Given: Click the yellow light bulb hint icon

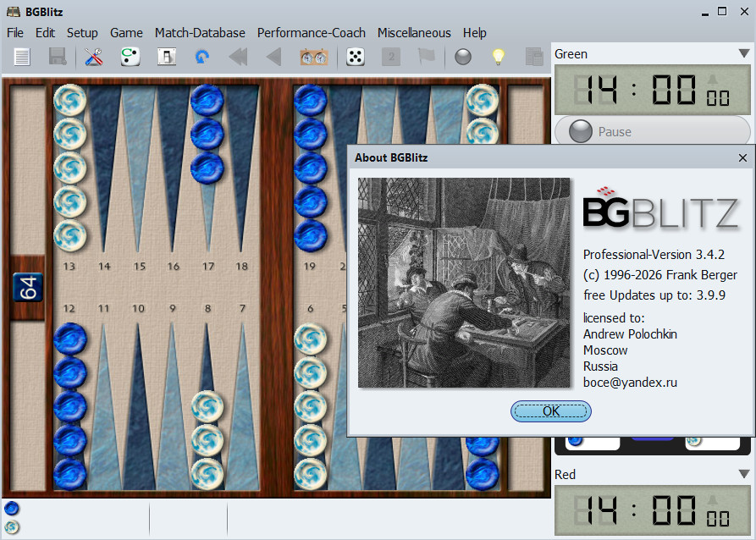Looking at the screenshot, I should [x=498, y=58].
